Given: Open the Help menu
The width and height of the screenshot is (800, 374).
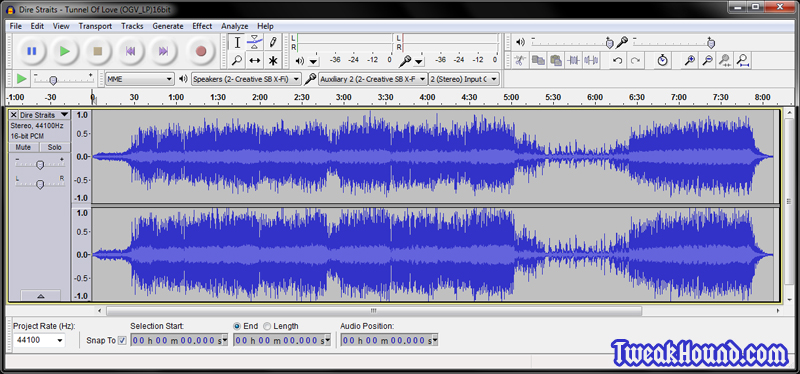Looking at the screenshot, I should [265, 26].
